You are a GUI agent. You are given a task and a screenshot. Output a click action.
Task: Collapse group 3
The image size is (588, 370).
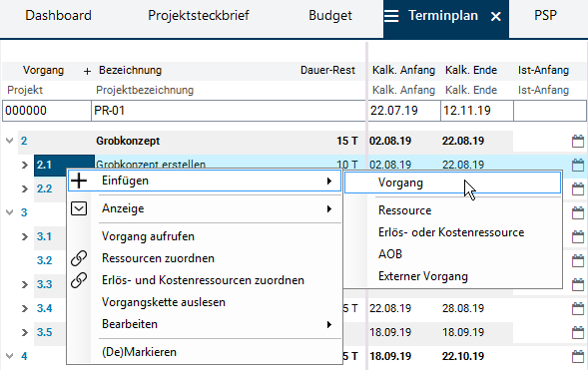click(x=9, y=212)
